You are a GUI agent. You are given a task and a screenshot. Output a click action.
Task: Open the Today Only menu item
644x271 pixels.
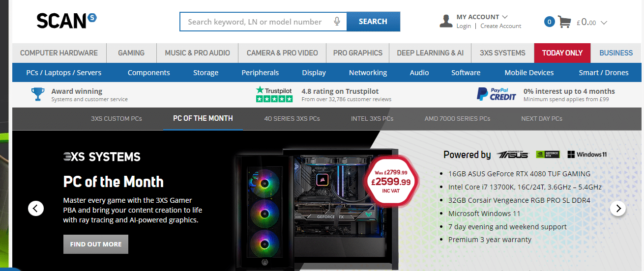[562, 53]
